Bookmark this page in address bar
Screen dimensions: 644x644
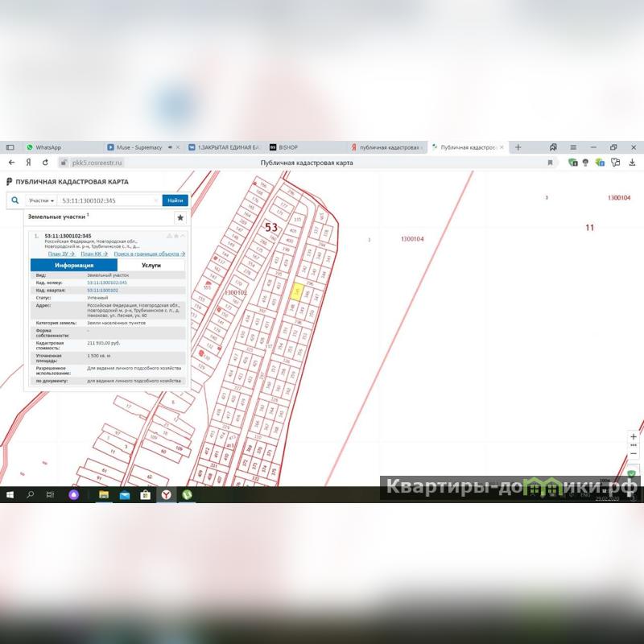point(550,163)
